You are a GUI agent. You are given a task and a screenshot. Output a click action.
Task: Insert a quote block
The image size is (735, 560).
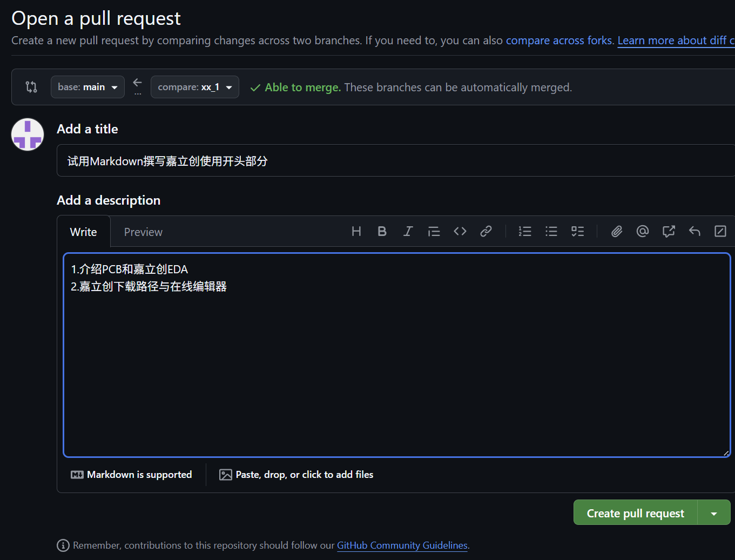434,232
